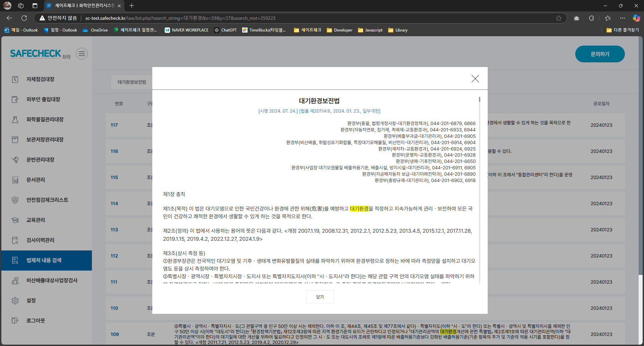This screenshot has width=644, height=346.
Task: Click the 대기환경보전법 search field
Action: tap(131, 82)
